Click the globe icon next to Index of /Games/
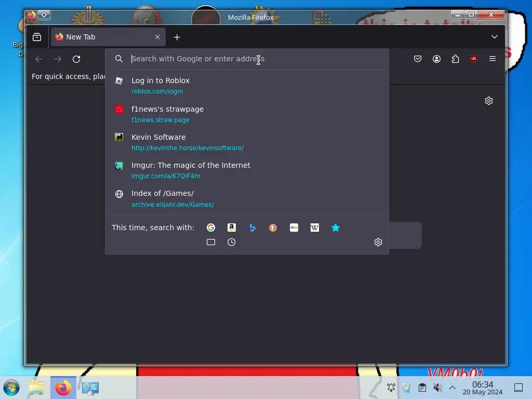Screen dimensions: 532x399 [119, 194]
